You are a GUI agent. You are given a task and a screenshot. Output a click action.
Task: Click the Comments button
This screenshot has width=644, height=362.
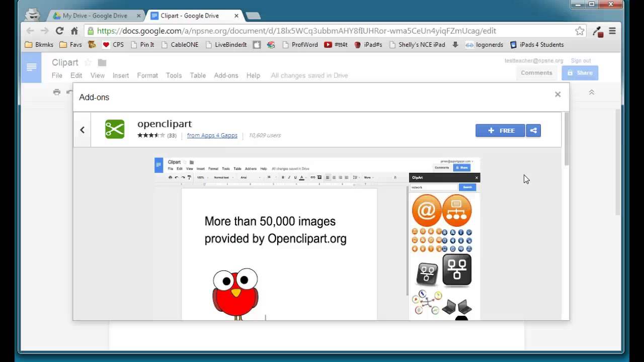click(x=536, y=73)
